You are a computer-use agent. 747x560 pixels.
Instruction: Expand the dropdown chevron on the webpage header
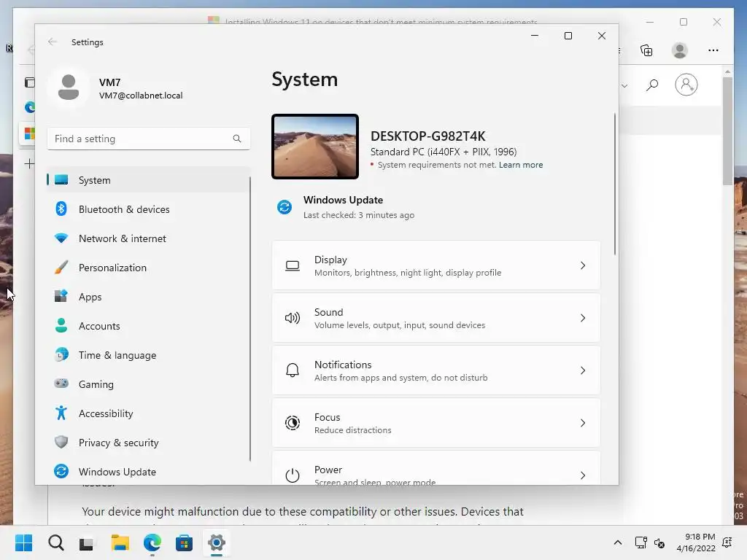pyautogui.click(x=624, y=86)
